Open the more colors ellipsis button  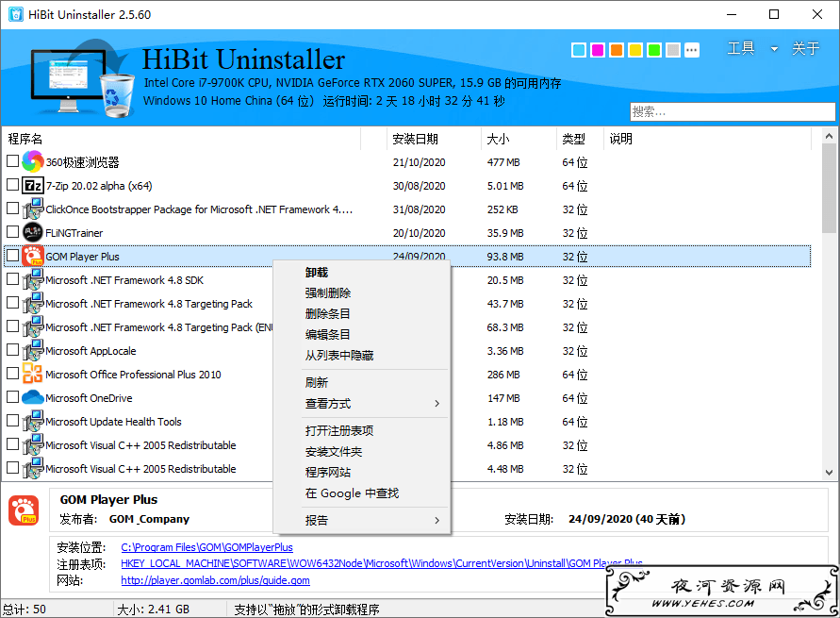(x=692, y=50)
